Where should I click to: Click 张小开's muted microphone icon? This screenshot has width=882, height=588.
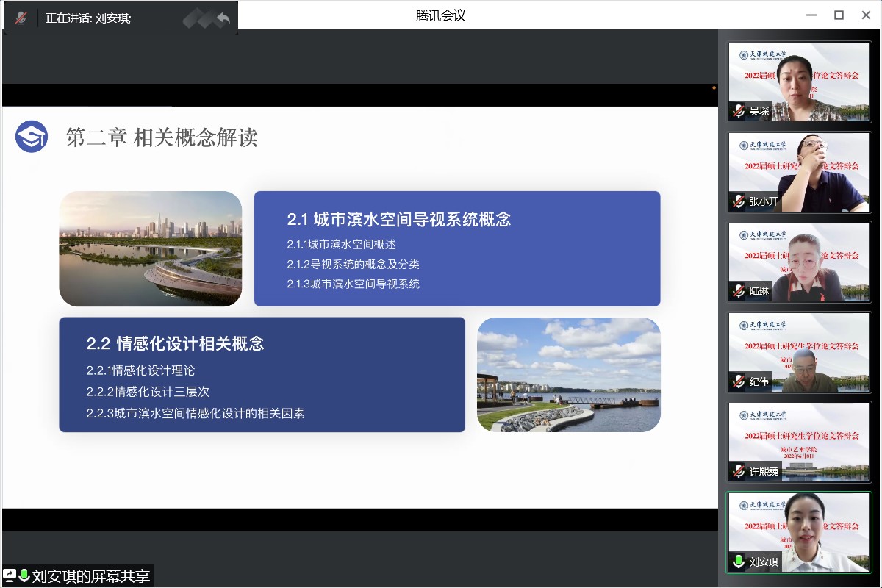[738, 201]
